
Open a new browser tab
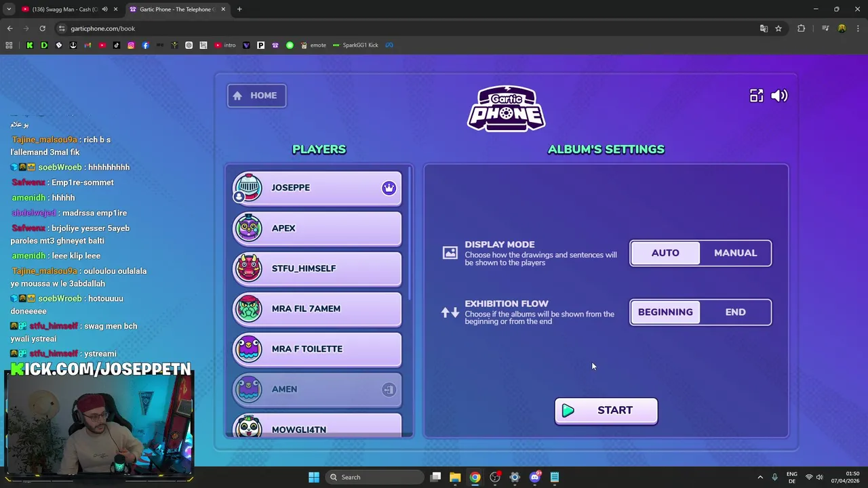pyautogui.click(x=239, y=9)
